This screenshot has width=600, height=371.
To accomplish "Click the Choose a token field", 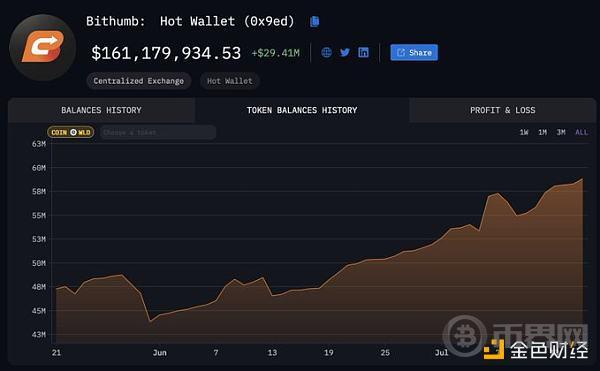I will pyautogui.click(x=158, y=132).
